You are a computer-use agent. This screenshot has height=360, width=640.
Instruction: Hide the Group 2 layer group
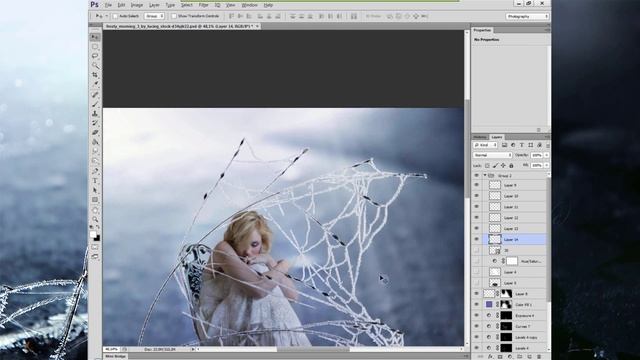[476, 176]
